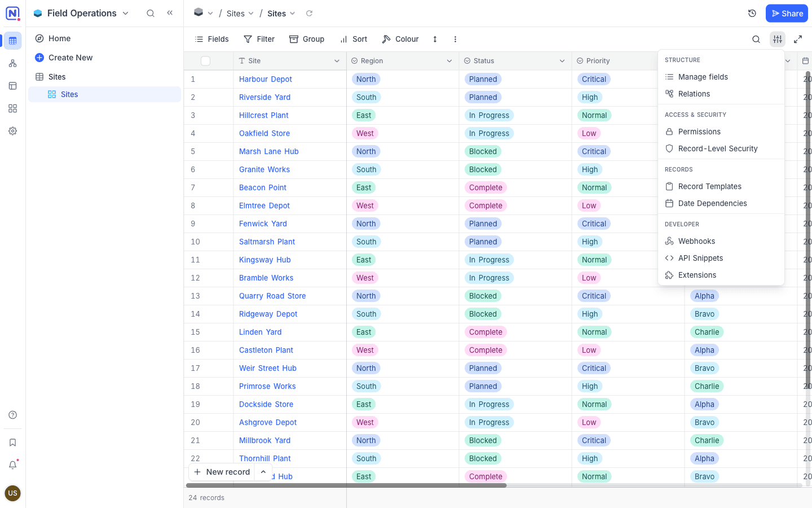Open the four-squares apps icon in left rail
812x508 pixels.
(12, 108)
